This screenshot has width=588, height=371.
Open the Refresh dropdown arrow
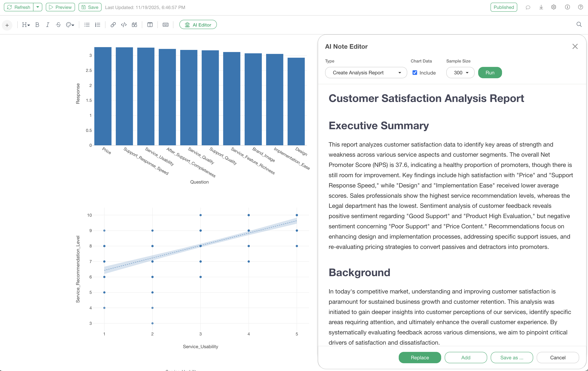tap(38, 7)
